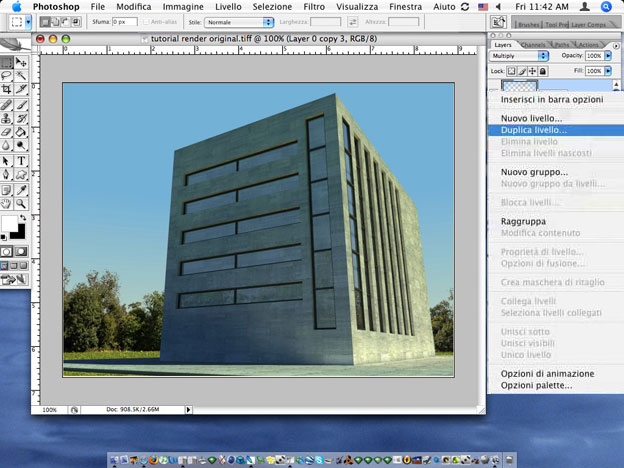624x468 pixels.
Task: Click the Sfuma feather input field
Action: 124,21
